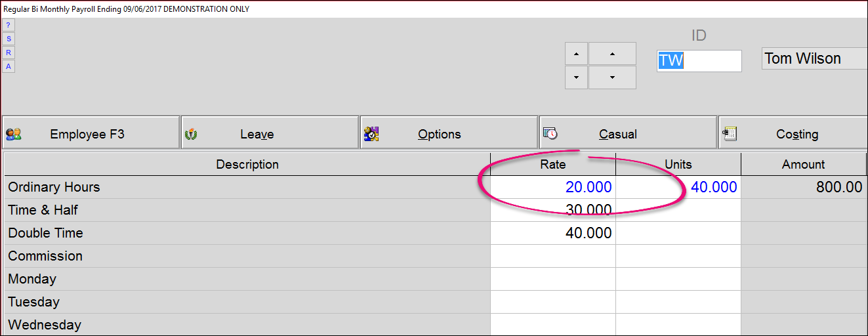
Task: Click the wide down arrow navigation button
Action: (612, 77)
